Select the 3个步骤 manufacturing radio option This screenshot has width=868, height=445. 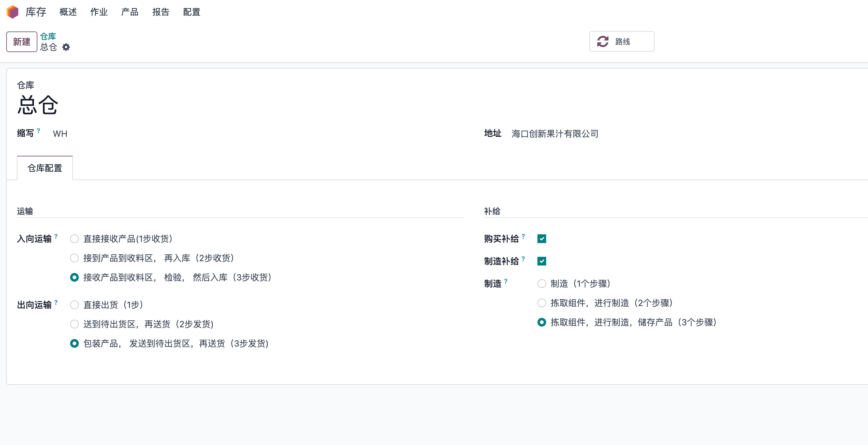pyautogui.click(x=541, y=322)
